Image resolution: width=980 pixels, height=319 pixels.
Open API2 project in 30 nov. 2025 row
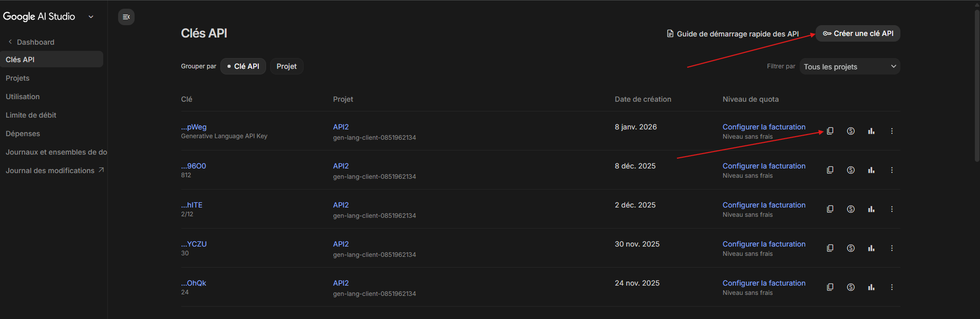[x=341, y=244]
